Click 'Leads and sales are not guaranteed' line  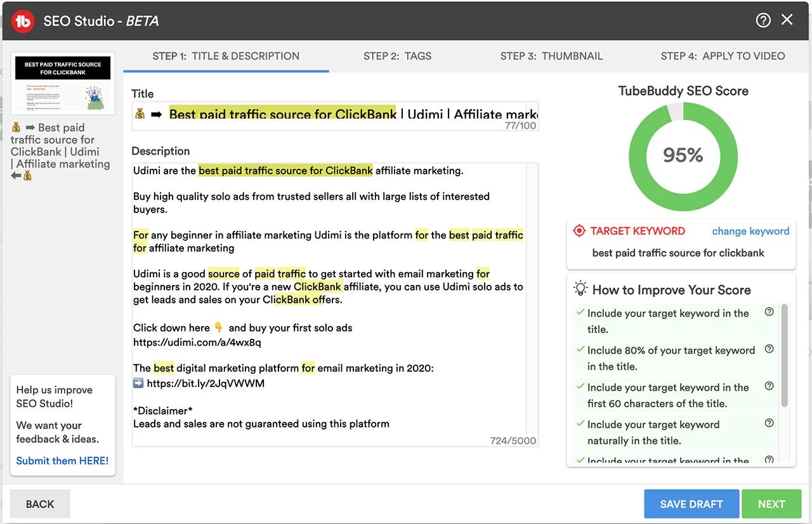point(261,423)
